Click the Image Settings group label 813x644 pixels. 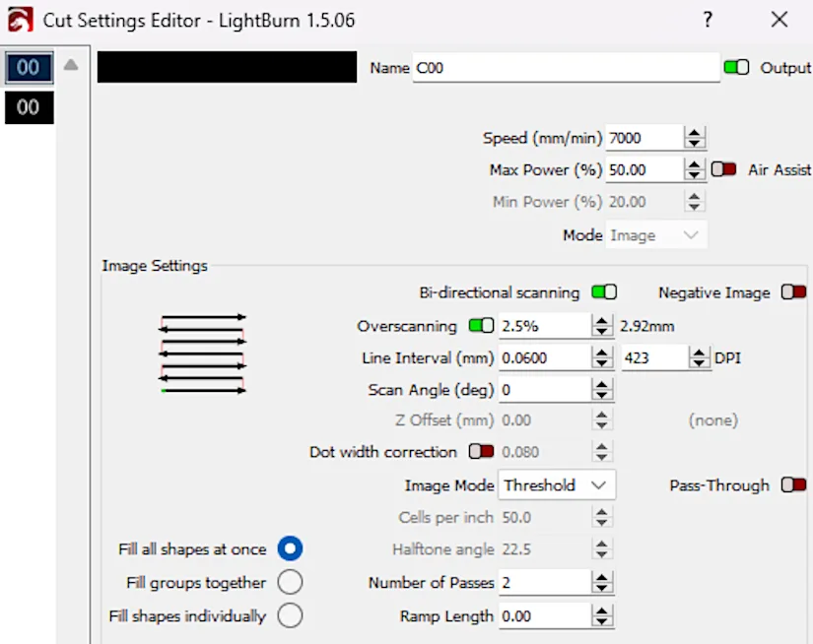[155, 265]
